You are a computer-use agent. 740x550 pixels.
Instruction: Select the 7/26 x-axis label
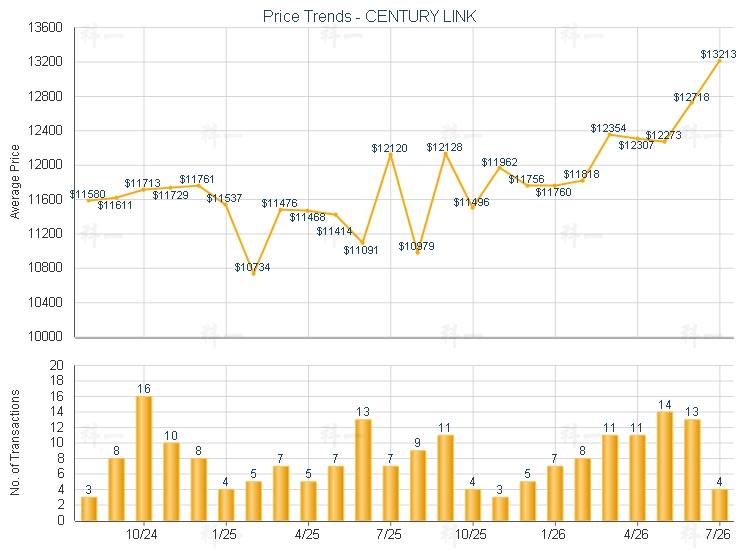pyautogui.click(x=717, y=534)
